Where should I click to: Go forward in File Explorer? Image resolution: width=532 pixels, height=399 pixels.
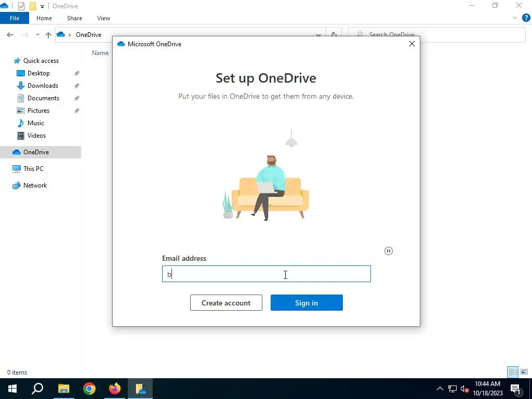click(25, 35)
